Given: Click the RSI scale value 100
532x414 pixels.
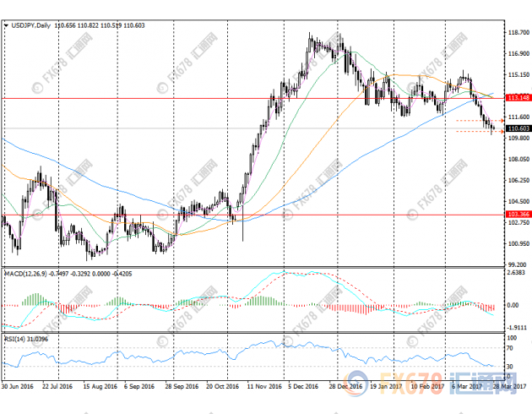Looking at the screenshot, I should [x=512, y=338].
